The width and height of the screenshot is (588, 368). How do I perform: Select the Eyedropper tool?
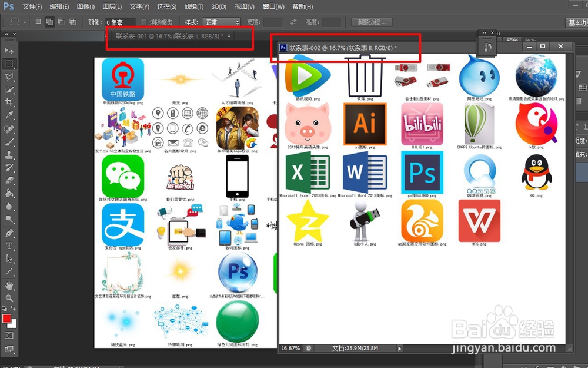click(9, 115)
